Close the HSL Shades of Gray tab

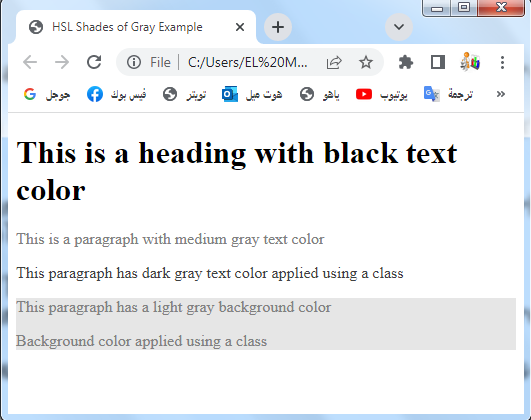click(x=240, y=27)
